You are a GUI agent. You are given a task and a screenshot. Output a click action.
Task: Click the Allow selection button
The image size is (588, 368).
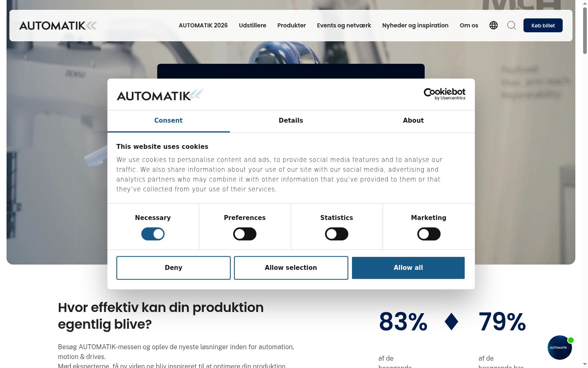[x=291, y=268]
